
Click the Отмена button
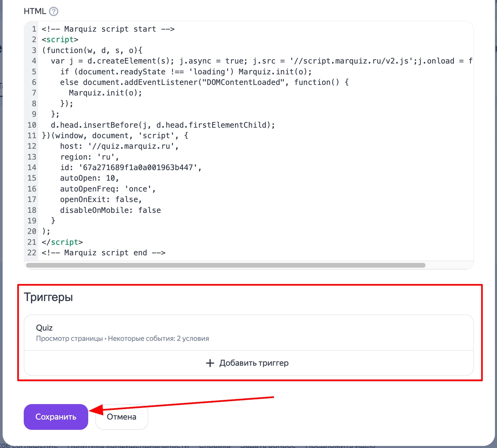click(122, 417)
